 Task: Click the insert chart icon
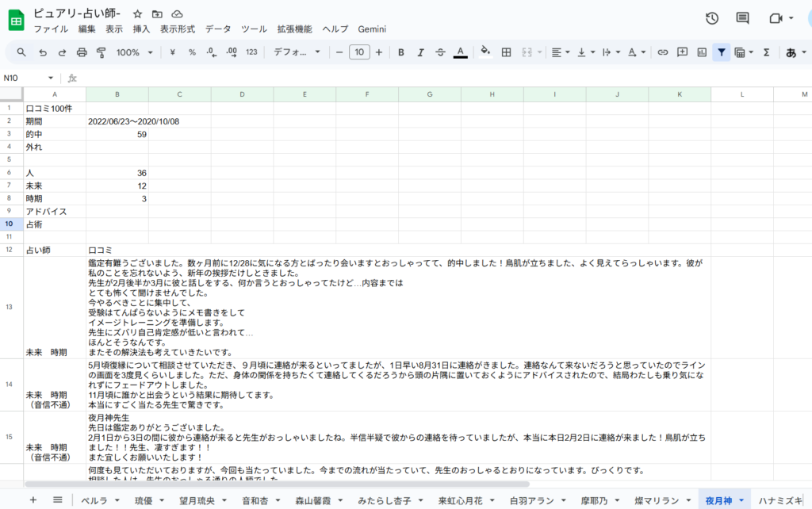coord(701,52)
